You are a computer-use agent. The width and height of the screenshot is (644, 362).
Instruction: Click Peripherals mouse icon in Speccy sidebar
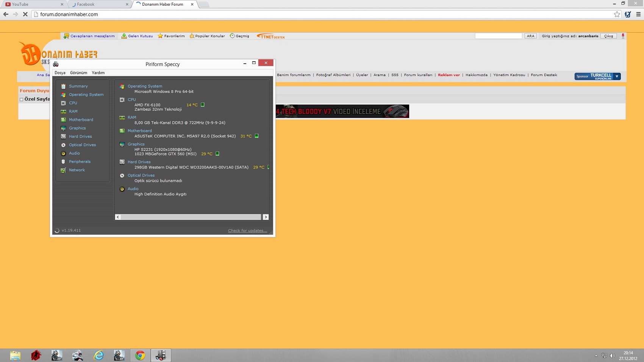point(63,162)
